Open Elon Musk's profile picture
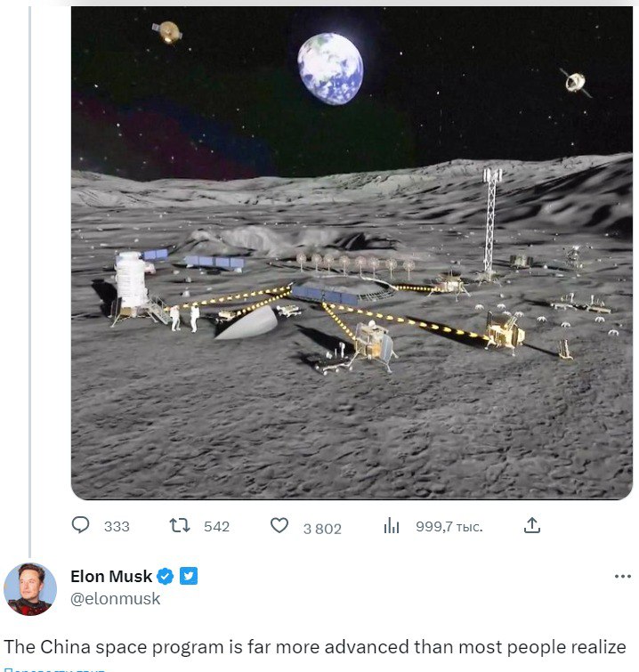639x672 pixels. [30, 588]
